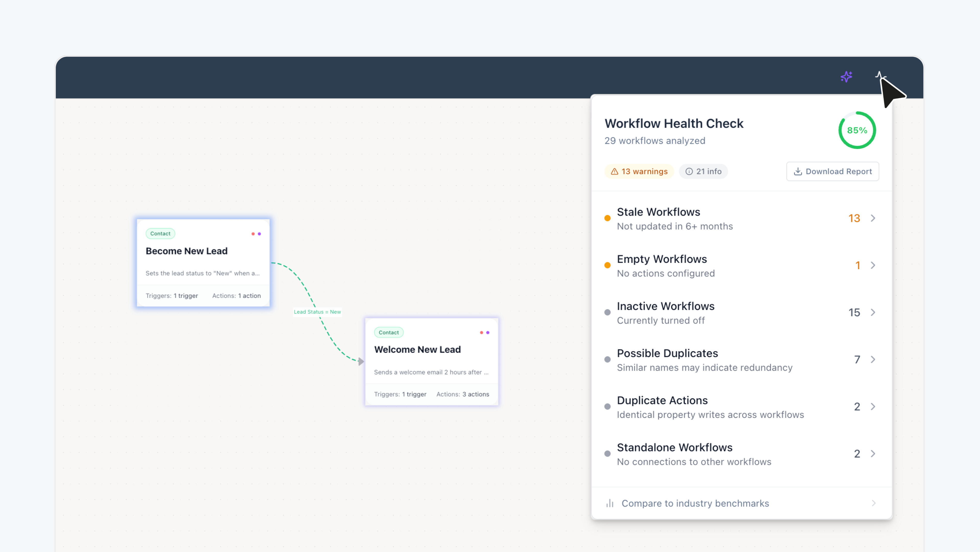Toggle the health check pulse icon
This screenshot has width=980, height=552.
[880, 76]
